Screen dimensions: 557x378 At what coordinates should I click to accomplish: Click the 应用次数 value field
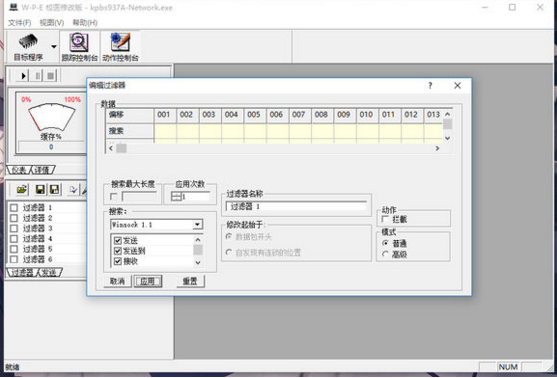pos(195,196)
